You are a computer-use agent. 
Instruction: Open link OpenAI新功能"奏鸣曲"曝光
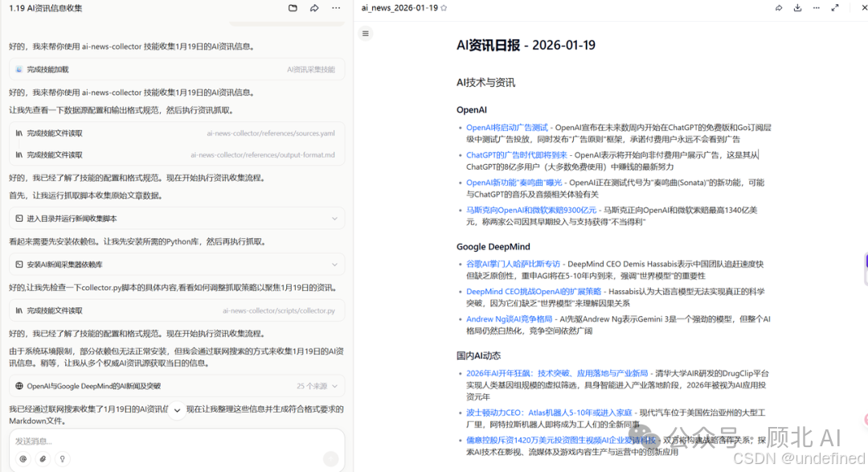coord(514,183)
